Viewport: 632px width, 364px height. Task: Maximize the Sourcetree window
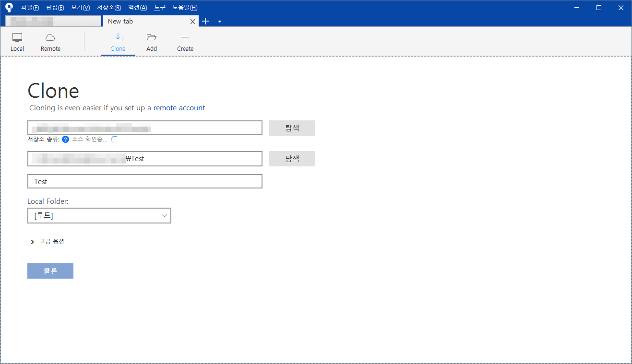click(599, 8)
